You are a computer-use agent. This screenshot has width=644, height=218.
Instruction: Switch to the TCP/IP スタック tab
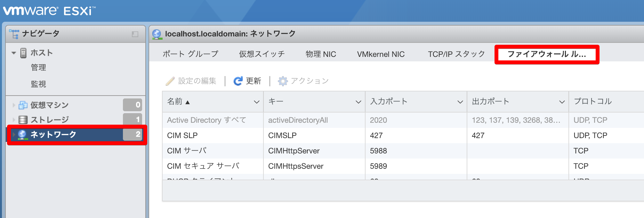456,54
